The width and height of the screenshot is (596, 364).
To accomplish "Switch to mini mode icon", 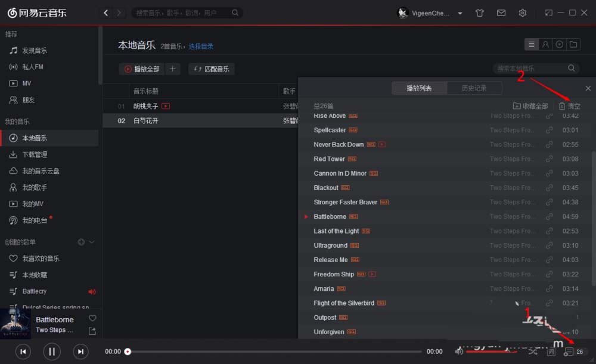I will tap(548, 13).
